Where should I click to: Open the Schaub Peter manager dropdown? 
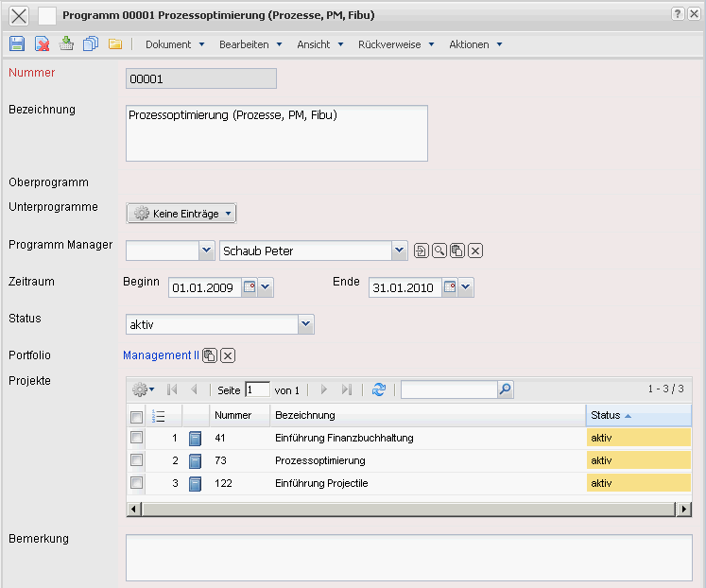(x=399, y=251)
